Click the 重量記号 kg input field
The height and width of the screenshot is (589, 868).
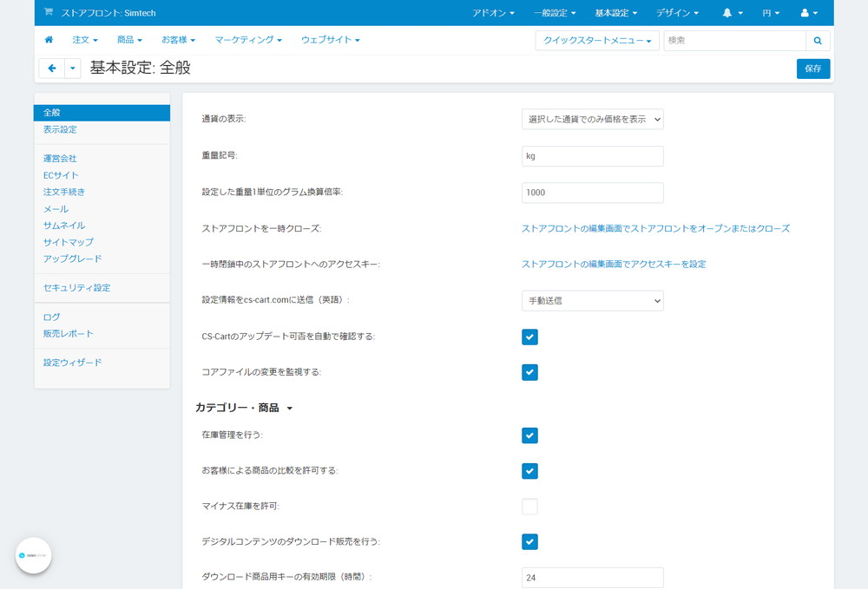tap(592, 156)
